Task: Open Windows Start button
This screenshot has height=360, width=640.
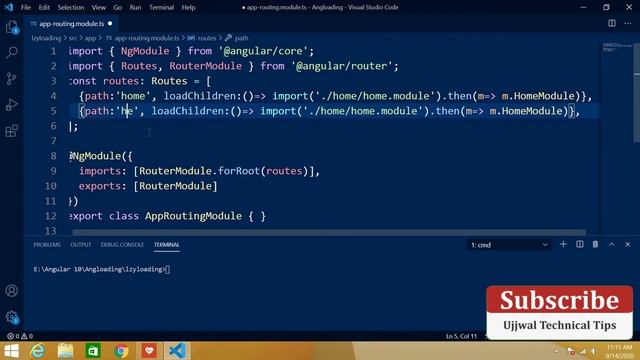Action: [11, 351]
